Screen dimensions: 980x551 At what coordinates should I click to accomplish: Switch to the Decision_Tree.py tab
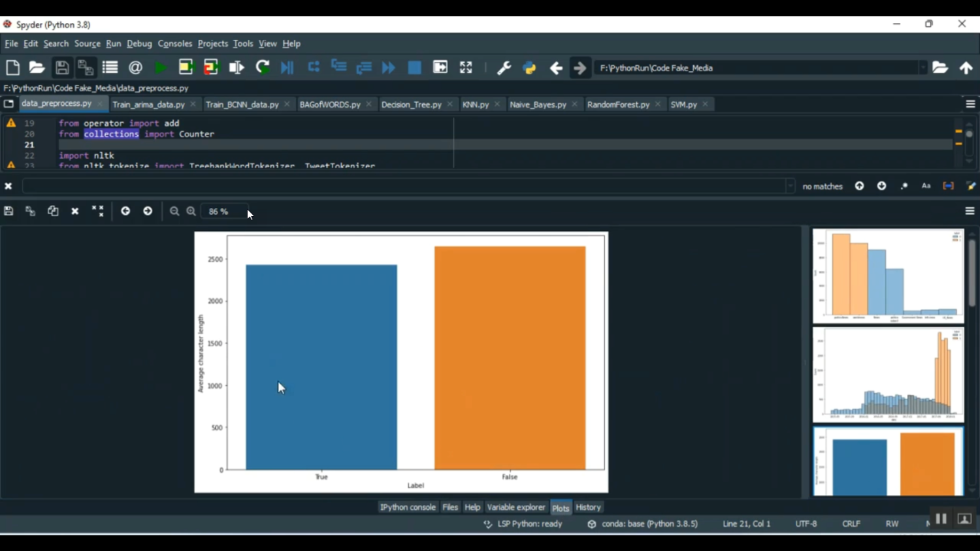[411, 104]
